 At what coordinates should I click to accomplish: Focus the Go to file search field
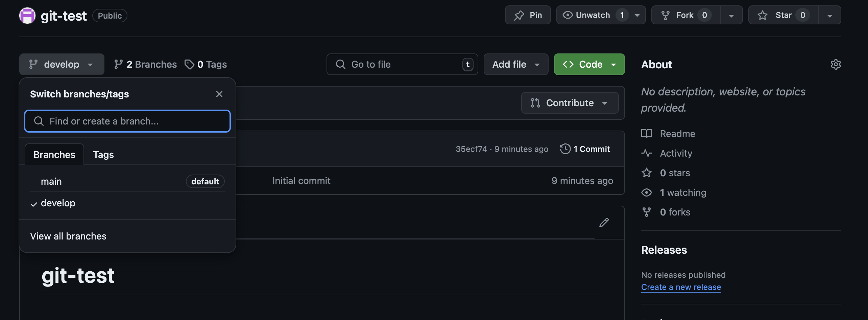(402, 64)
